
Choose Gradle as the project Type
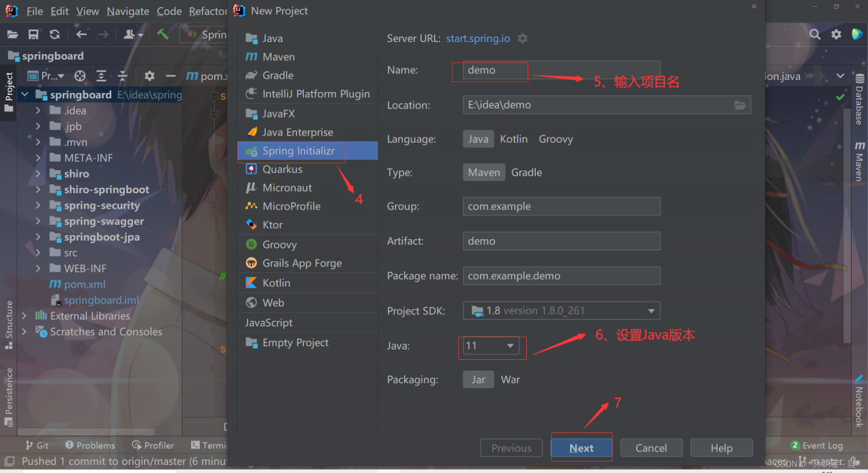click(x=526, y=172)
